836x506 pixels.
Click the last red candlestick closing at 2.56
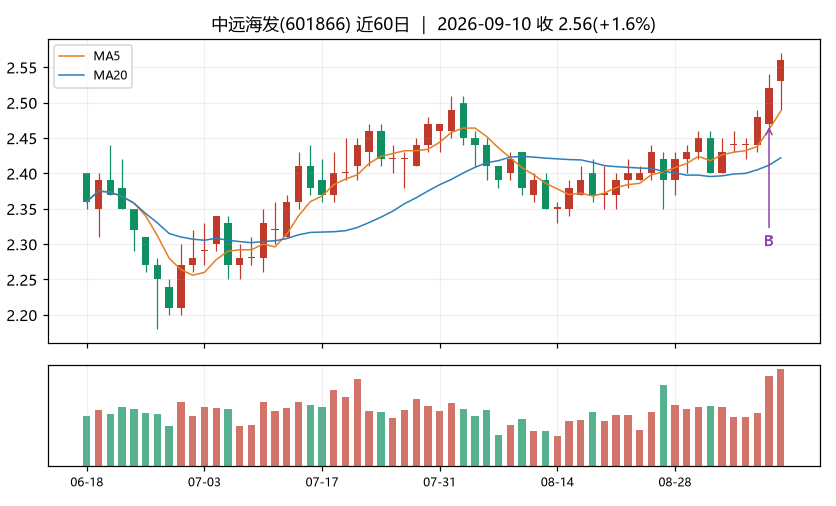coord(781,70)
